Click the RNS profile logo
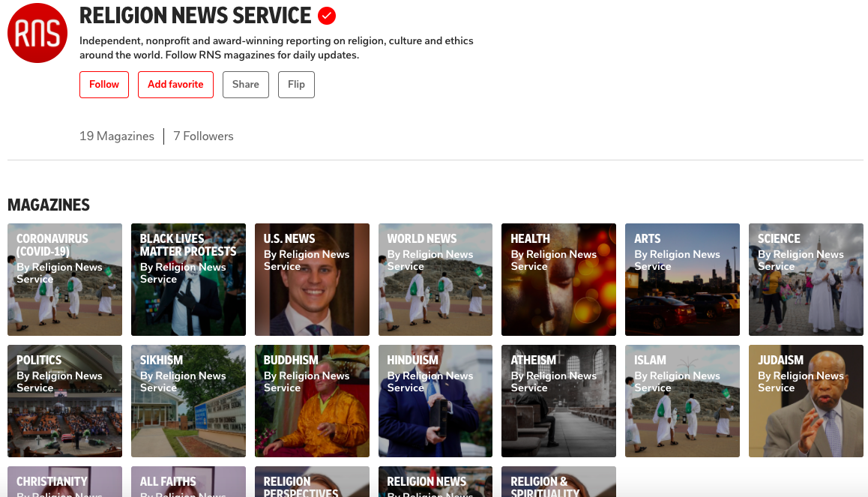Image resolution: width=868 pixels, height=497 pixels. (37, 33)
